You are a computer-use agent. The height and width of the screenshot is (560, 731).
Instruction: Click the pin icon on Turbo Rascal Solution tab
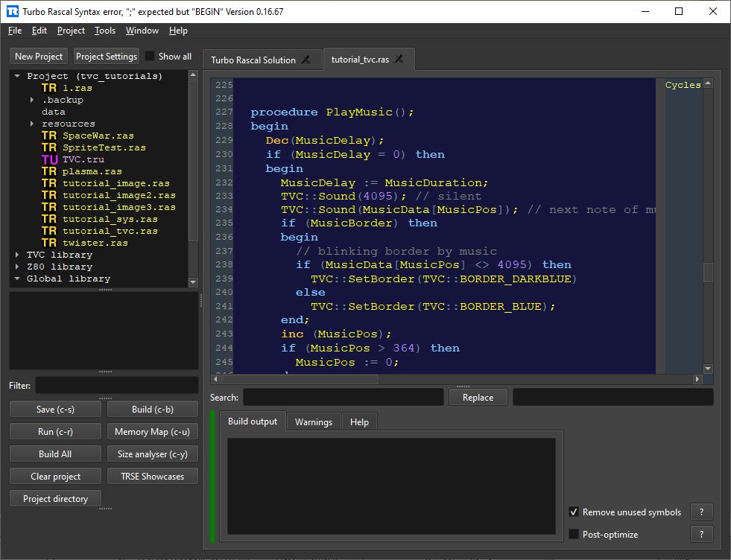[306, 60]
